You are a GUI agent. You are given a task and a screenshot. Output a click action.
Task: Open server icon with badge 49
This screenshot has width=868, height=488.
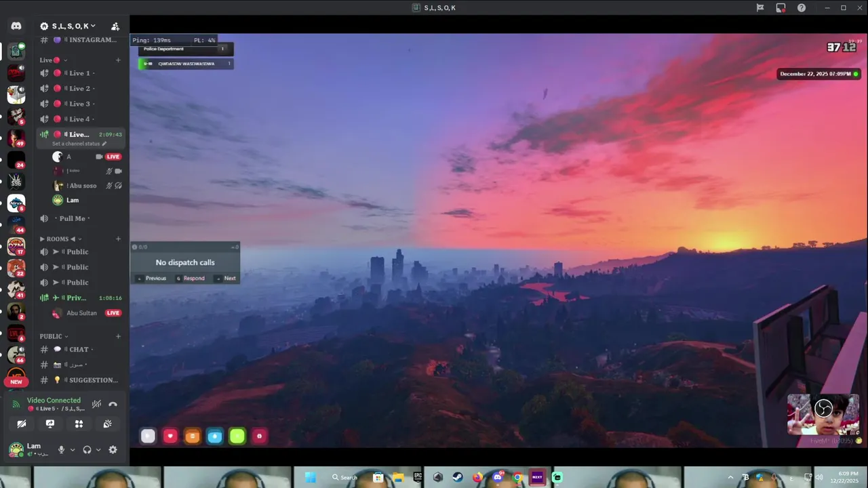[x=16, y=138]
